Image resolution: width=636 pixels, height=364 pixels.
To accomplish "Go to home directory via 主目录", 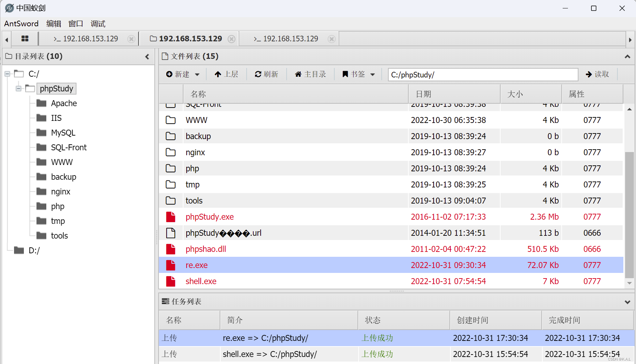I will coord(310,74).
